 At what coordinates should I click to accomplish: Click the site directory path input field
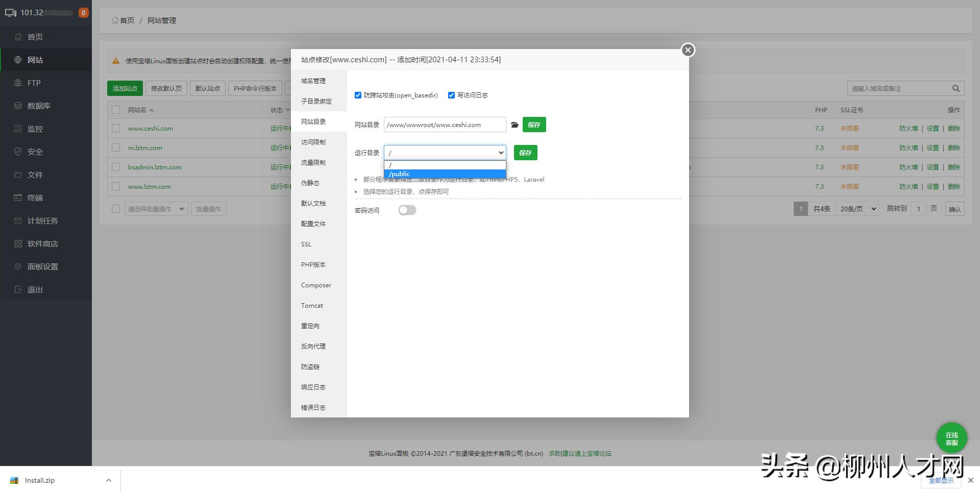tap(445, 125)
